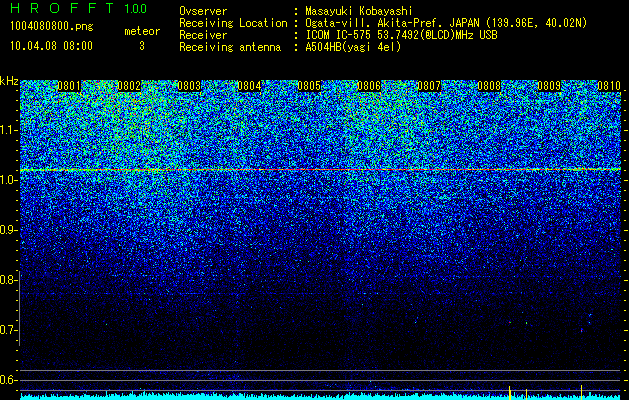Click the 0802 time marker

point(129,86)
